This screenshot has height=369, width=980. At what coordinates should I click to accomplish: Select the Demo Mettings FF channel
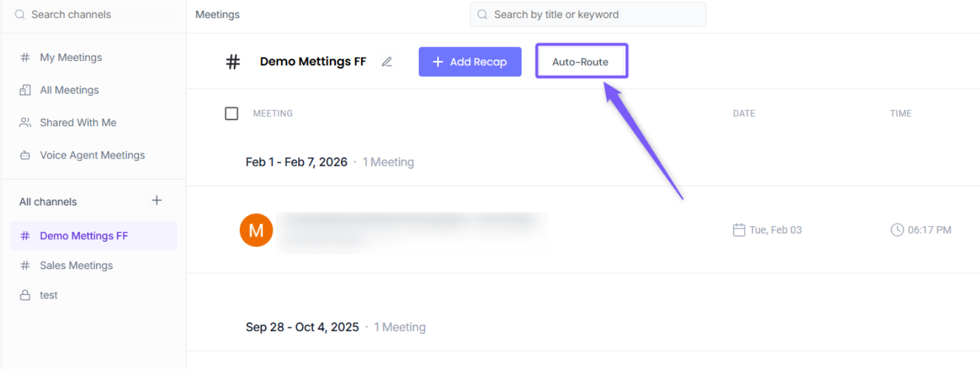(84, 236)
